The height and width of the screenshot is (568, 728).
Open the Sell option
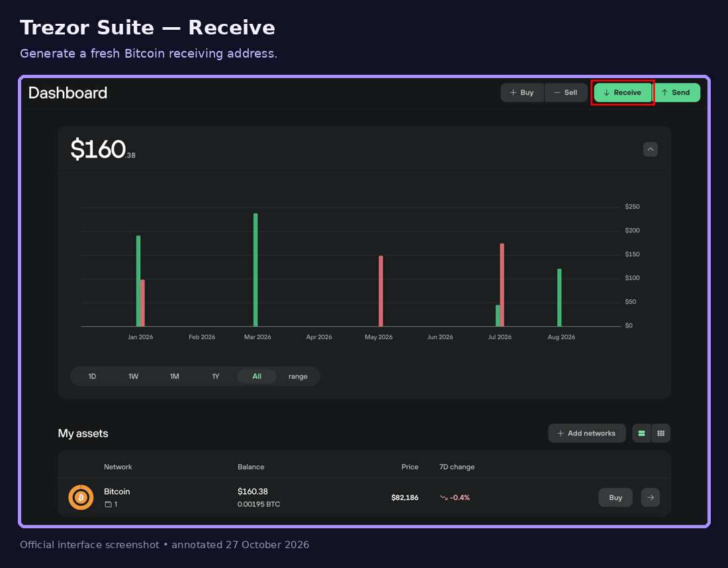(x=566, y=93)
